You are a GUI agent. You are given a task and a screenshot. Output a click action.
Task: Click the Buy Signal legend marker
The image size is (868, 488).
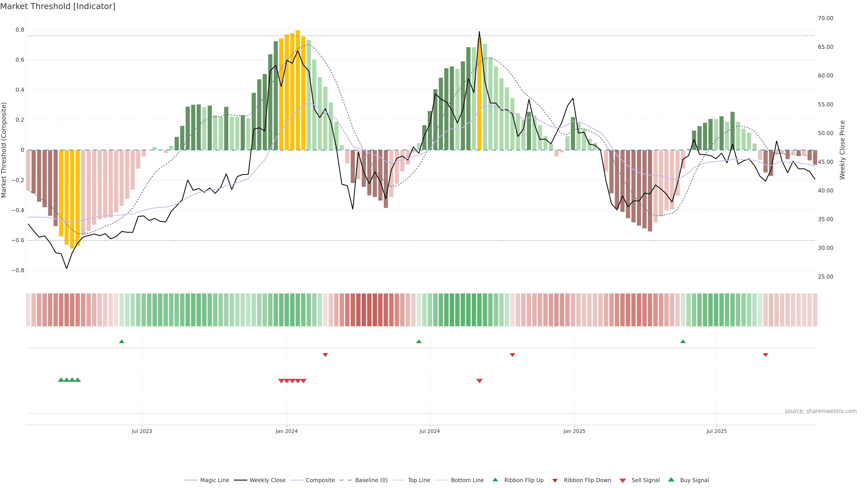pyautogui.click(x=671, y=480)
